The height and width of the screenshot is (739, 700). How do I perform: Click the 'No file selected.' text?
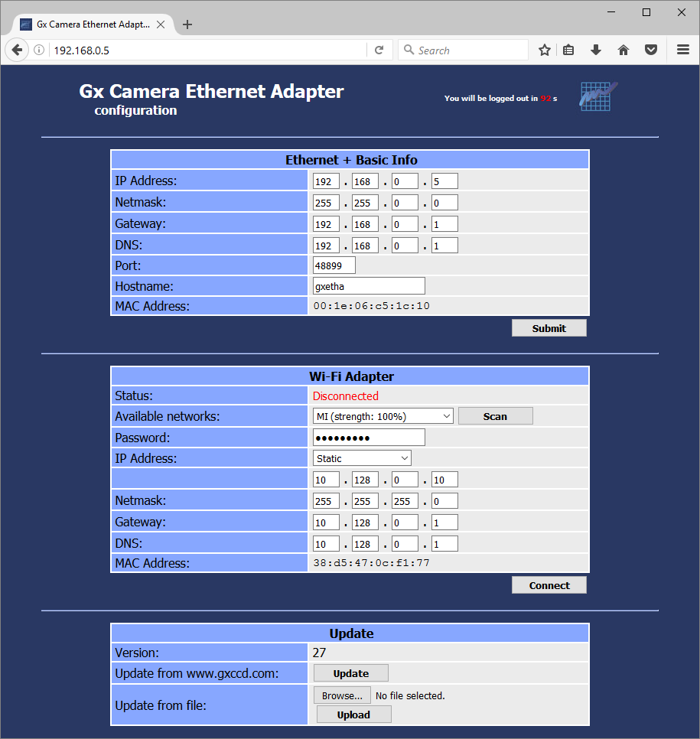[x=410, y=695]
